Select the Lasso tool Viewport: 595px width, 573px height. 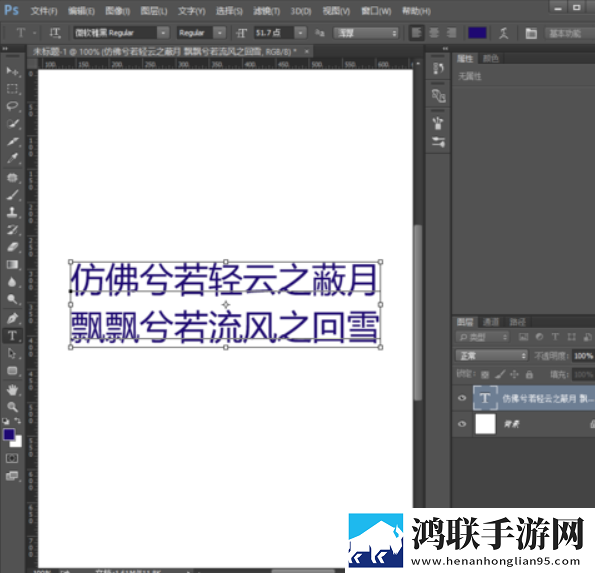pos(12,106)
